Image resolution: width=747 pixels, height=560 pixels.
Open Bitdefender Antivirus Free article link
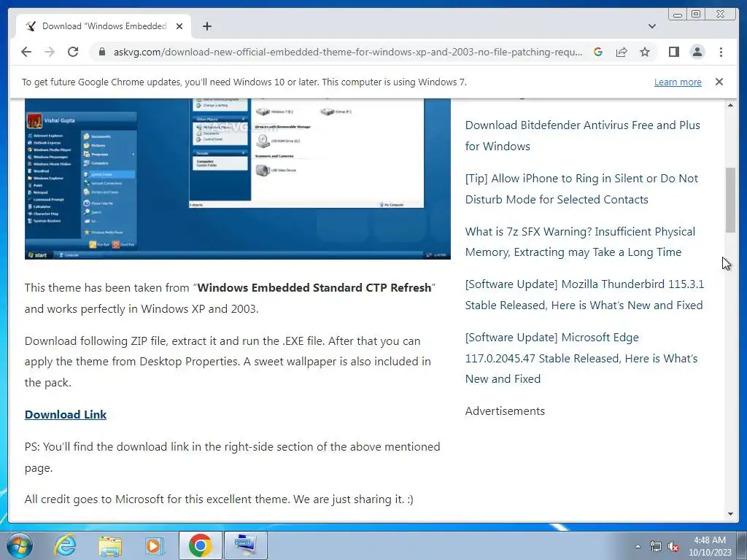coord(583,136)
